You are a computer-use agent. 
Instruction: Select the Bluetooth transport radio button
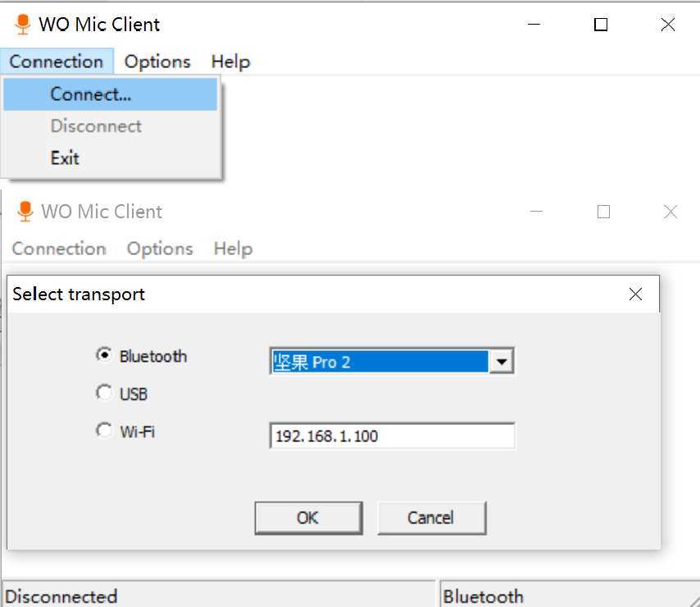pos(104,355)
